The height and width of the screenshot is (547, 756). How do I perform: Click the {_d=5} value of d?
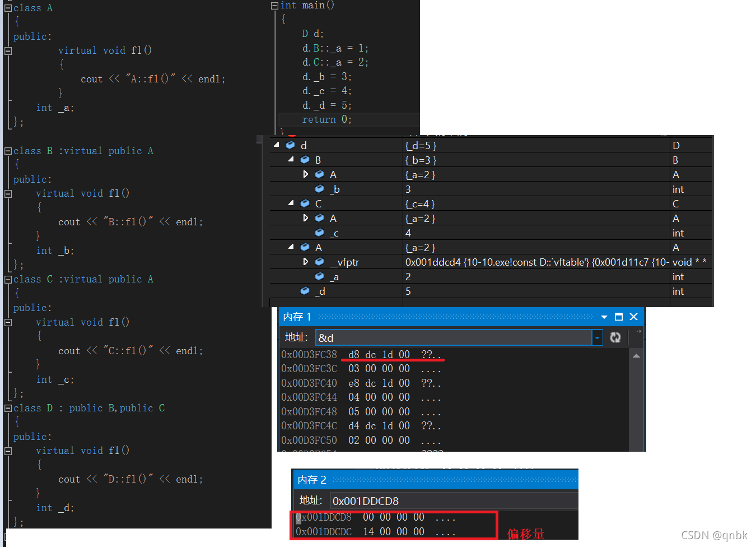(x=421, y=146)
